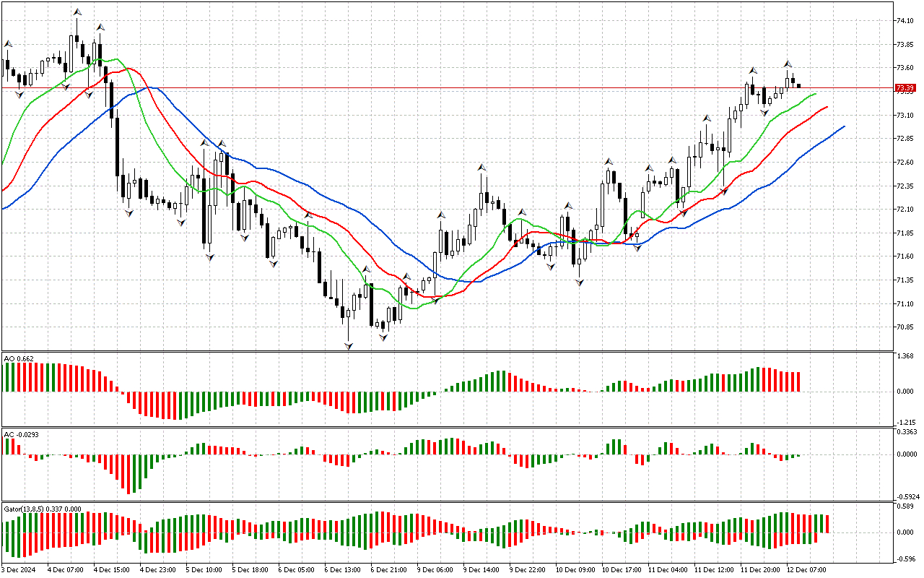This screenshot has height=578, width=924.
Task: Click the 70.85 price level label
Action: coord(905,327)
